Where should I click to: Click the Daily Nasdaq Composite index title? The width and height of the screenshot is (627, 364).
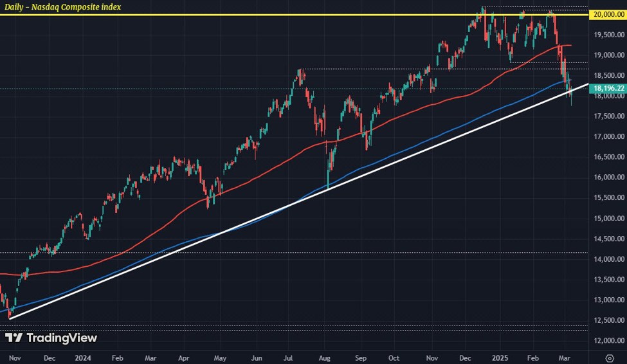[x=61, y=7]
